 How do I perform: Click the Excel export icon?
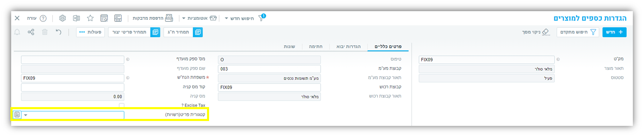tap(76, 18)
